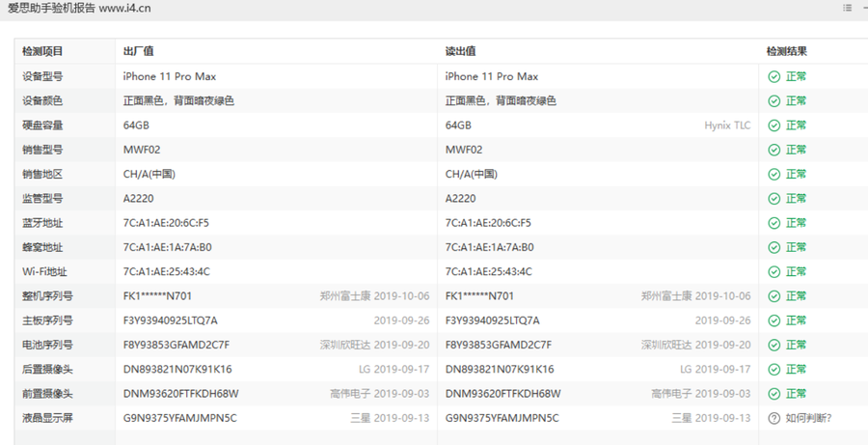The height and width of the screenshot is (445, 868).
Task: Click the green check icon in 蜂窝地址 row
Action: point(773,247)
